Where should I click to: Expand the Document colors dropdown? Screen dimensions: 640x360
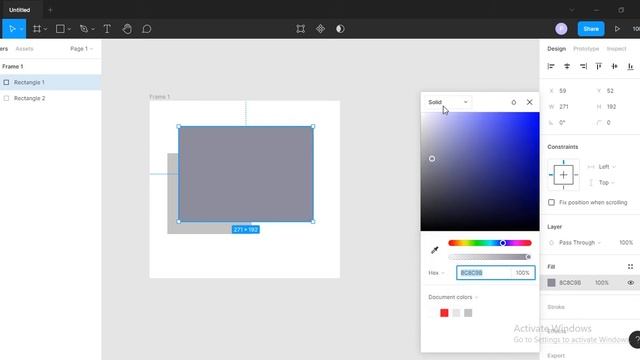pyautogui.click(x=453, y=297)
